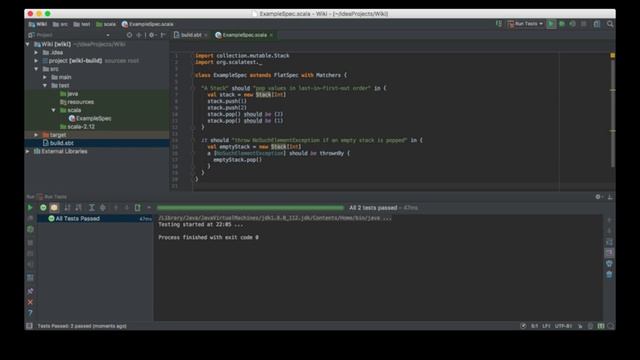Expand External Libraries node
Screen dimensions: 640x360
[x=28, y=151]
